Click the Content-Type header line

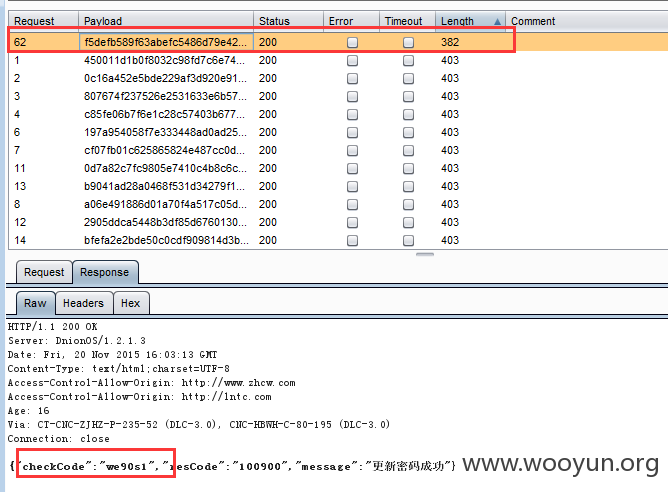118,369
